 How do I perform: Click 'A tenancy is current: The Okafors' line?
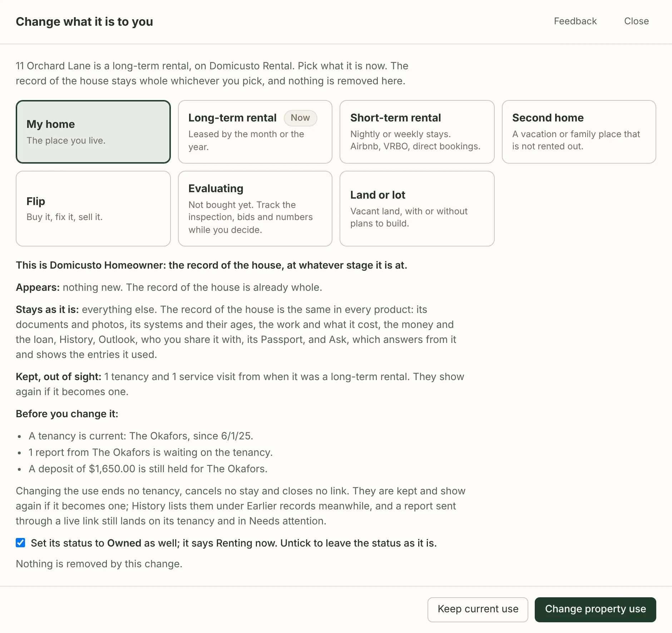point(141,436)
